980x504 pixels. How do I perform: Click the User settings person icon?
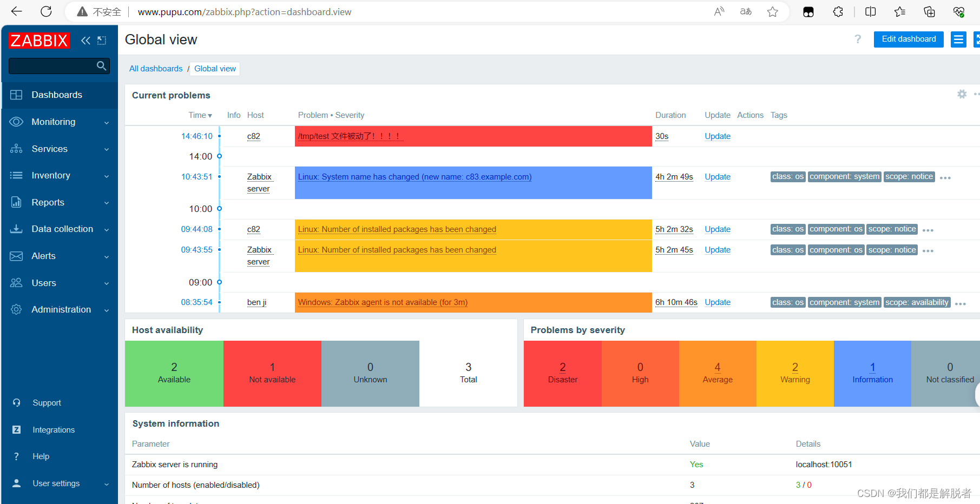click(17, 483)
